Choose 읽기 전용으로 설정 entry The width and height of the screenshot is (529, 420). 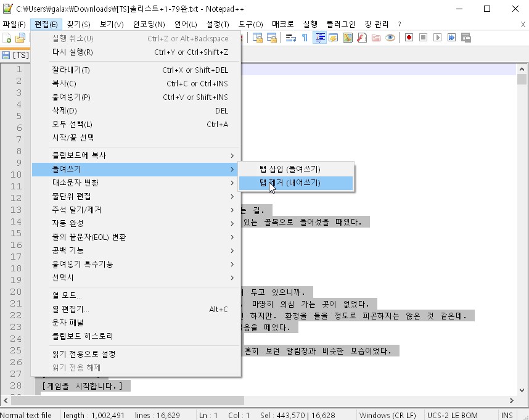136,354
